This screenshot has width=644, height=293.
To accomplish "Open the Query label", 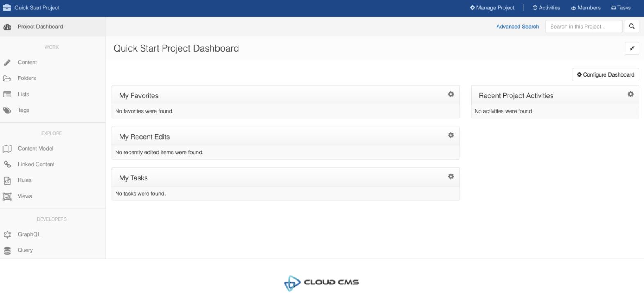I will pyautogui.click(x=25, y=250).
